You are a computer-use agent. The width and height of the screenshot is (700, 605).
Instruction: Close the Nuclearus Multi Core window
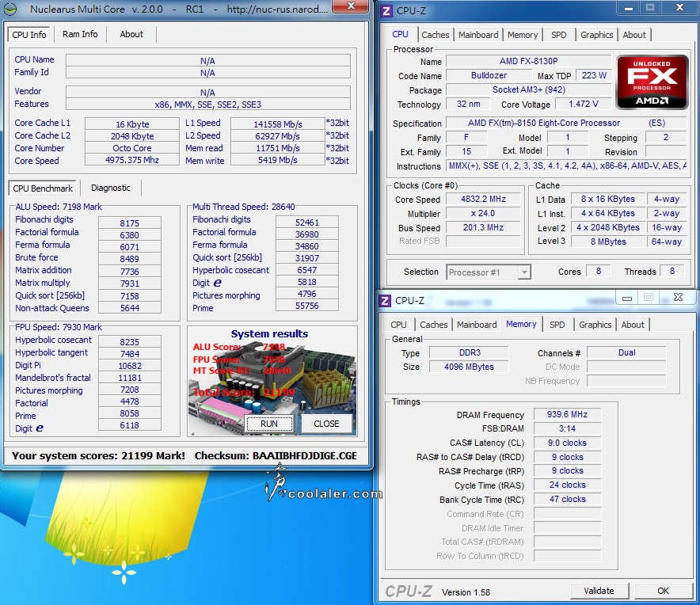click(x=352, y=6)
